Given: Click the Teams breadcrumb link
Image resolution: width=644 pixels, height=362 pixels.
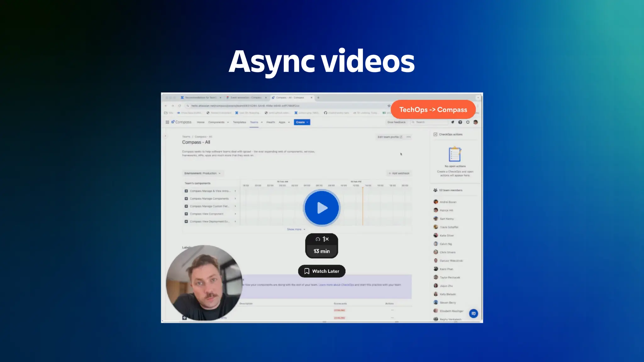Looking at the screenshot, I should tap(186, 137).
